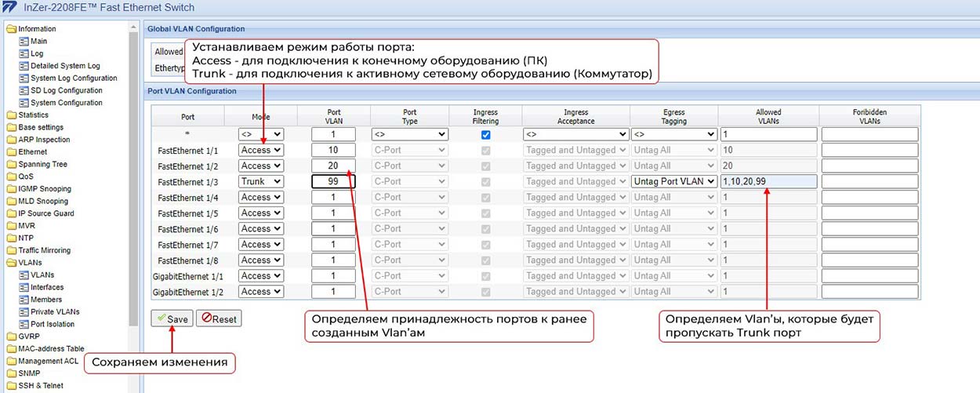This screenshot has height=393, width=980.
Task: Open Members item in VLANs tree
Action: (46, 300)
